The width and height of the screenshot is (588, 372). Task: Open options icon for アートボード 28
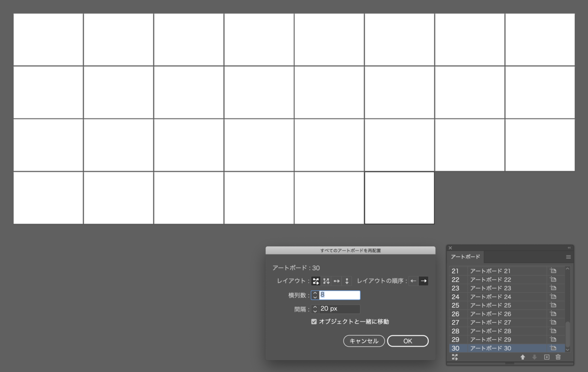[x=553, y=331]
